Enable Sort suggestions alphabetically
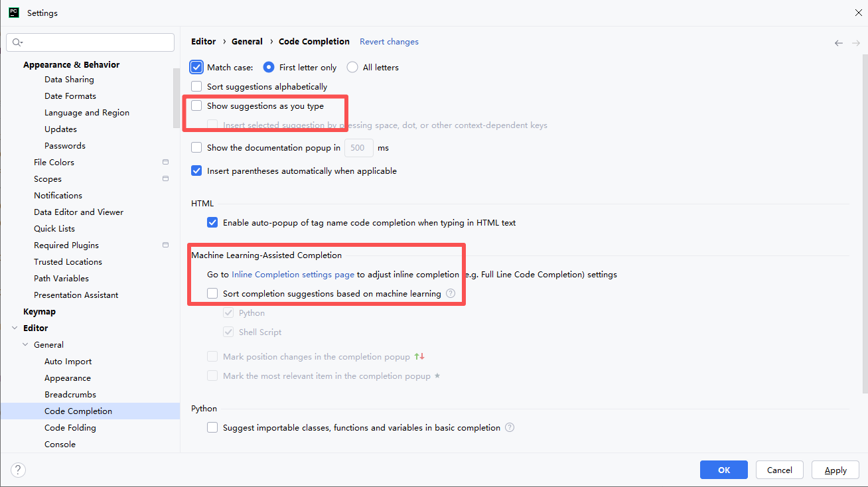 pyautogui.click(x=196, y=86)
